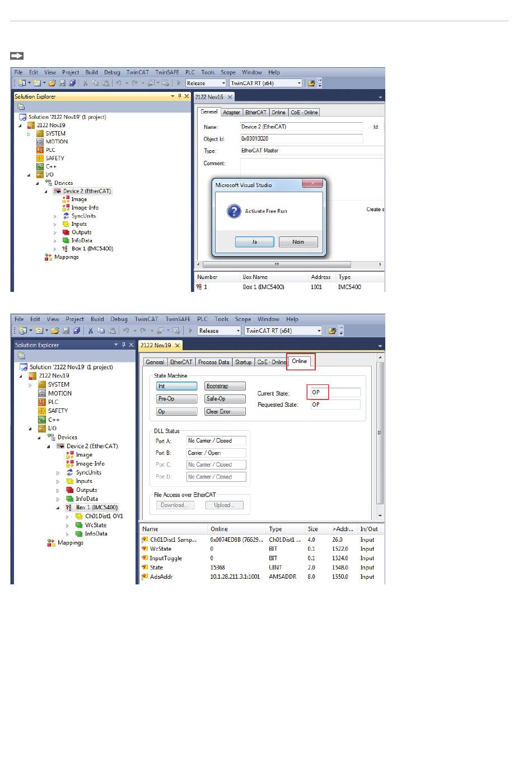
Task: Click New Project icon in State Machine window toolbar
Action: 23,331
